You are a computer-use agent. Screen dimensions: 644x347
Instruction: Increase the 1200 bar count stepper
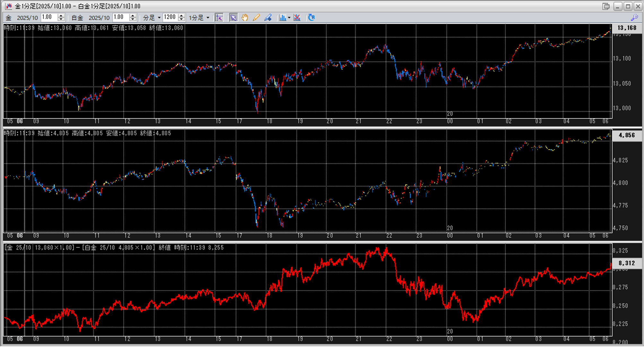(x=182, y=16)
